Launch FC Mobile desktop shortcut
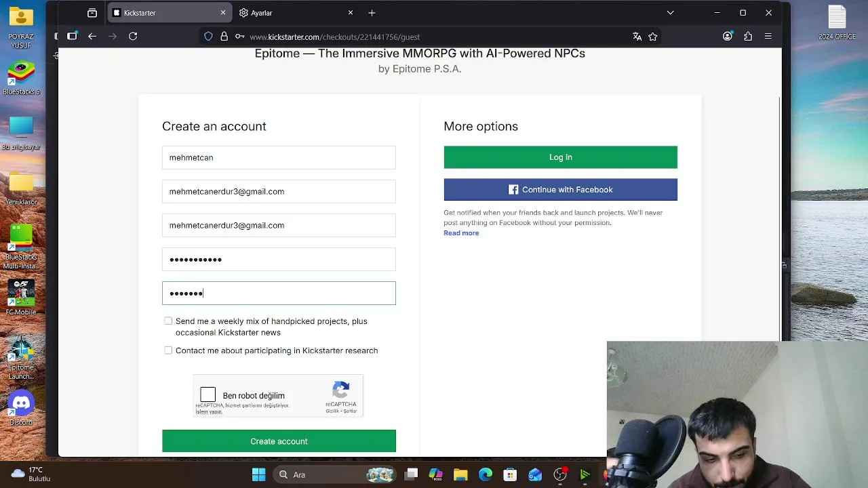The image size is (868, 488). coord(21,298)
